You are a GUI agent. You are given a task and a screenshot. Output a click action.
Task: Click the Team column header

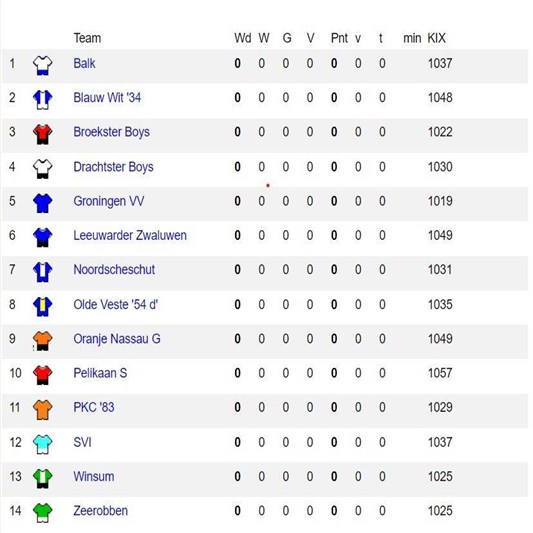(87, 38)
